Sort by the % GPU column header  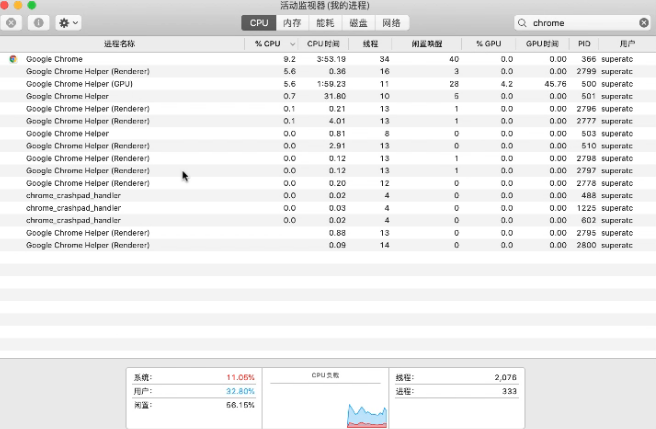[488, 44]
